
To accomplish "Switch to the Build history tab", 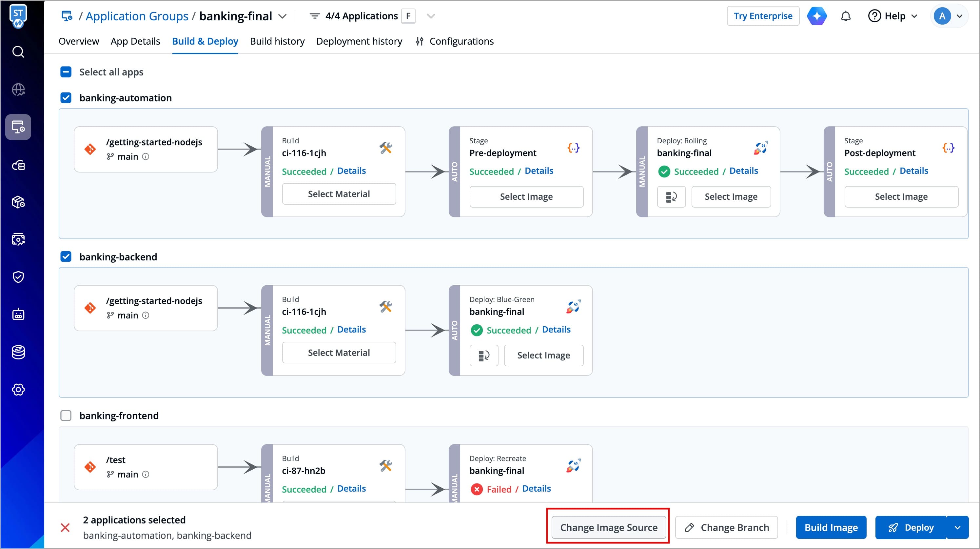I will [x=277, y=41].
